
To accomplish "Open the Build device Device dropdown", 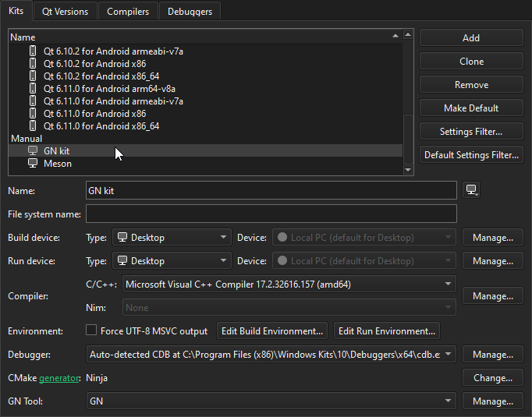I will [364, 237].
